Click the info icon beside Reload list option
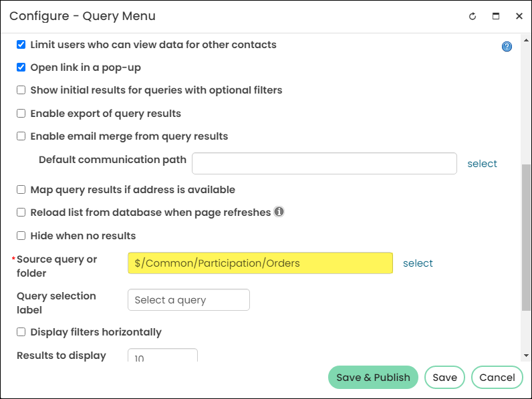This screenshot has width=532, height=399. (279, 212)
